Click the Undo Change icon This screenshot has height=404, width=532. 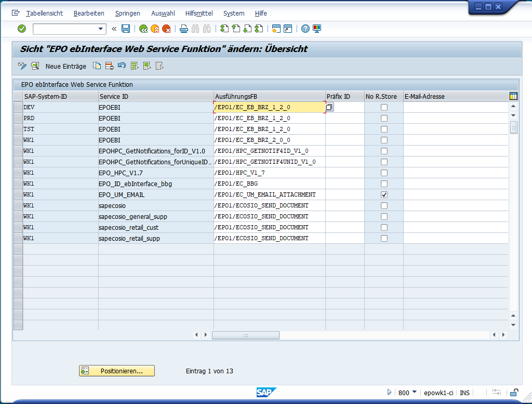122,66
